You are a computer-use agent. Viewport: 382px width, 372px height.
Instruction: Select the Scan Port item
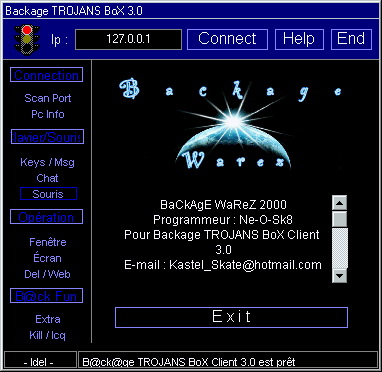coord(48,98)
